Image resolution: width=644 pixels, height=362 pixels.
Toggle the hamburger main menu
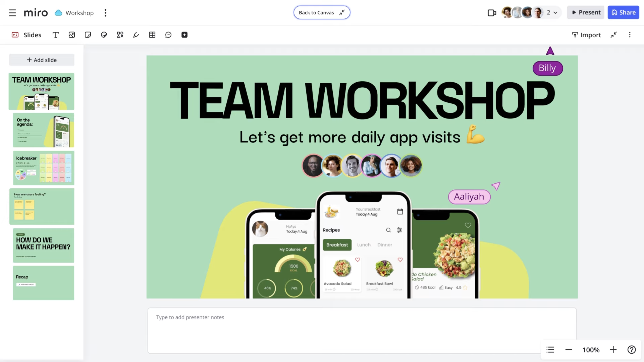click(12, 13)
